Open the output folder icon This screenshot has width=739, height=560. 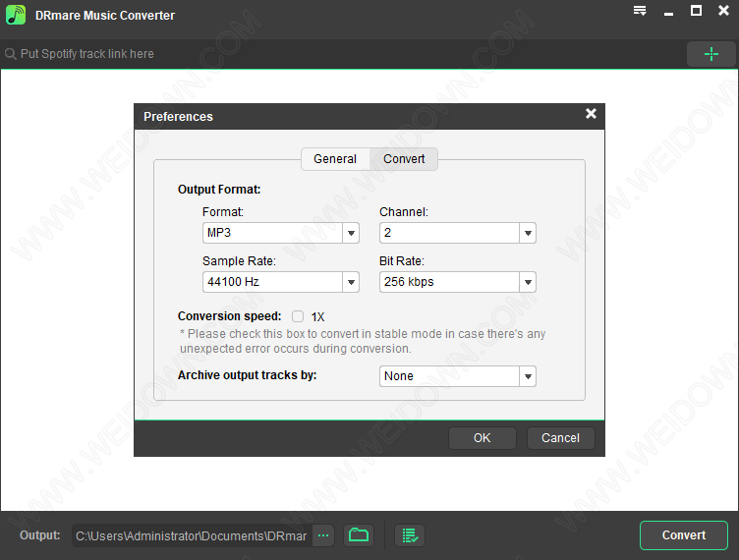coord(359,535)
